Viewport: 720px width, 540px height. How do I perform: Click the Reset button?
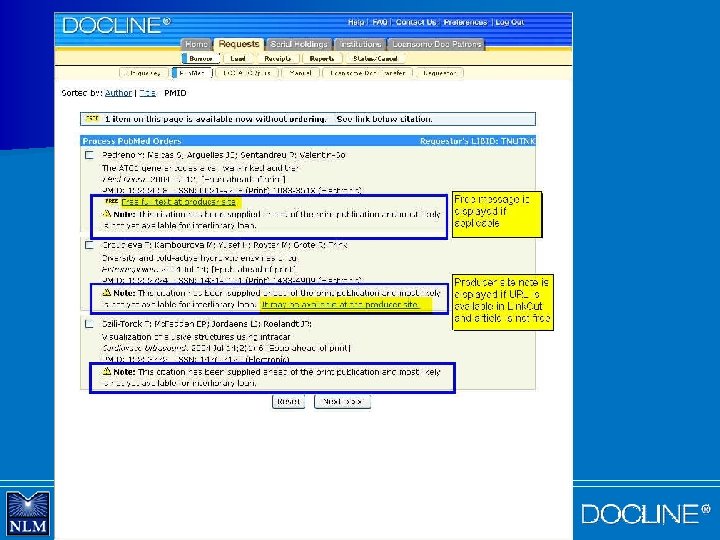point(288,401)
